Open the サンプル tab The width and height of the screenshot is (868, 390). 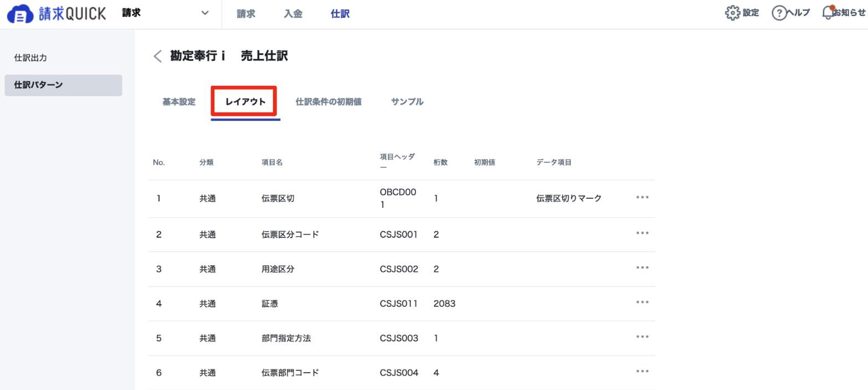407,102
